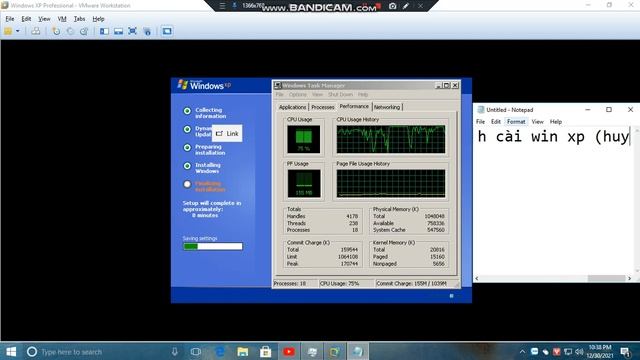
Task: Open Notepad Help menu
Action: point(556,122)
